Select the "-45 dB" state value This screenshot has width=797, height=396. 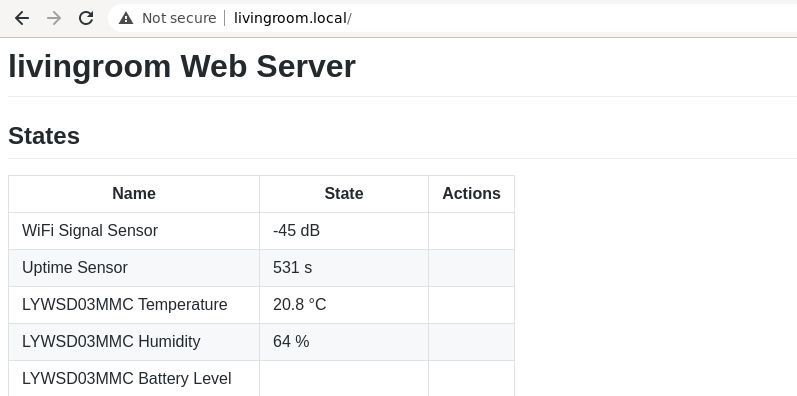296,231
